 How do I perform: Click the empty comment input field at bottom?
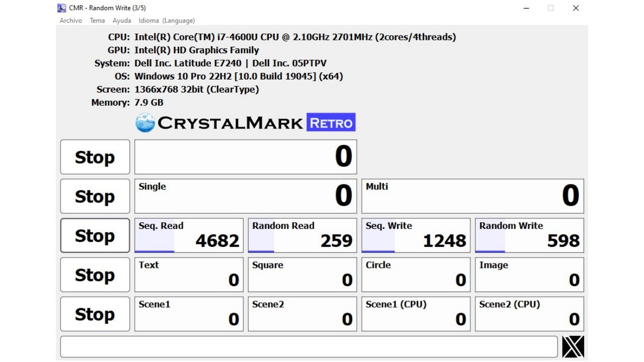coord(309,347)
